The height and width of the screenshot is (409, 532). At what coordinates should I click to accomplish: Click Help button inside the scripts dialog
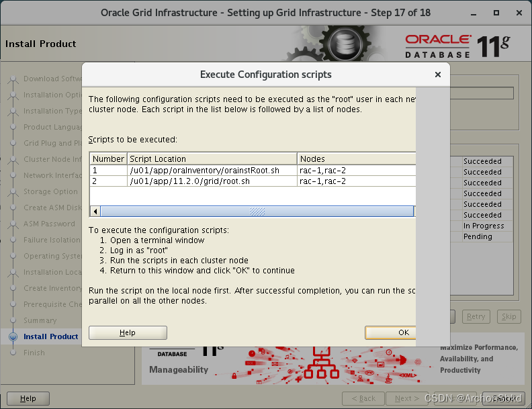[128, 332]
